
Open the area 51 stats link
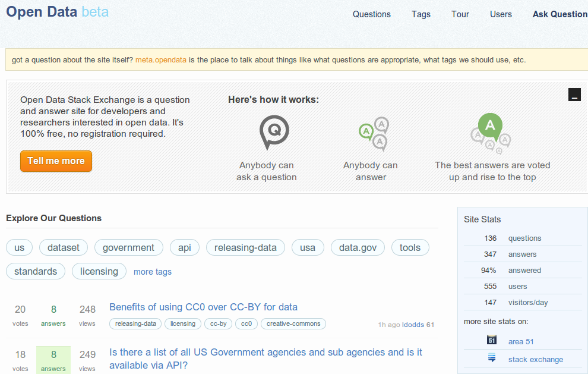pyautogui.click(x=521, y=342)
